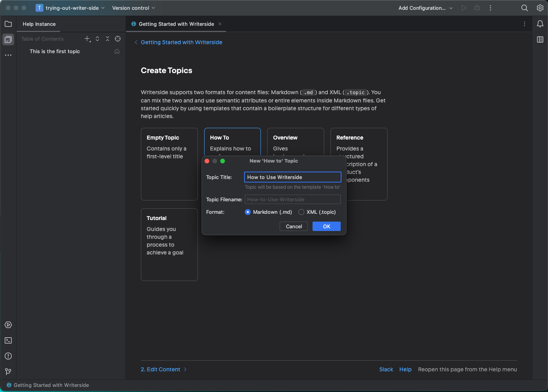Open IDE settings gear
Screen dimensions: 548x392
pyautogui.click(x=540, y=8)
